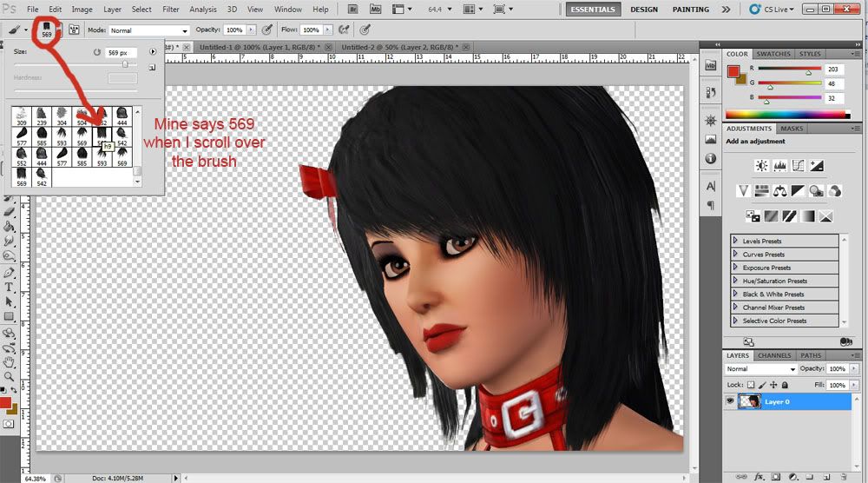Select the Path Selection arrow tool
Image resolution: width=868 pixels, height=483 pixels.
click(x=9, y=302)
